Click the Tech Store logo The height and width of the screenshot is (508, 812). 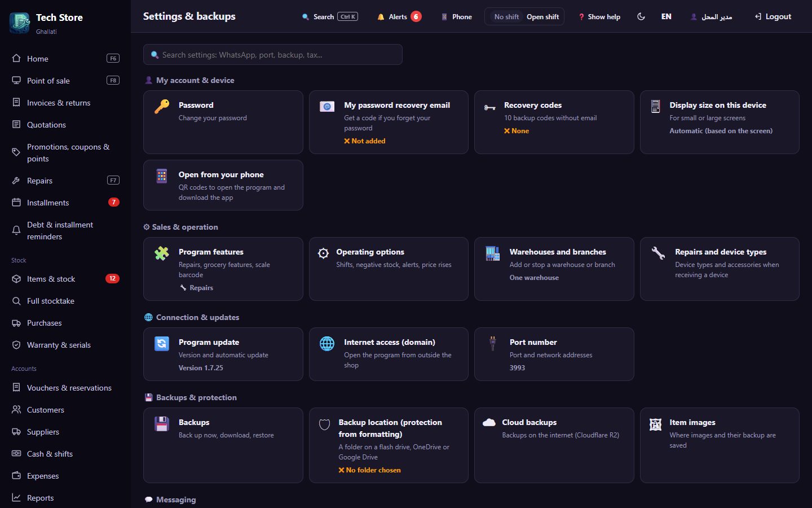click(x=20, y=23)
